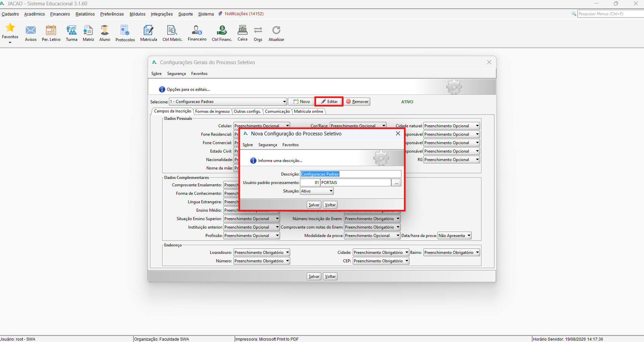This screenshot has height=342, width=644.
Task: Open the Favoritos star toolbar icon
Action: [10, 28]
